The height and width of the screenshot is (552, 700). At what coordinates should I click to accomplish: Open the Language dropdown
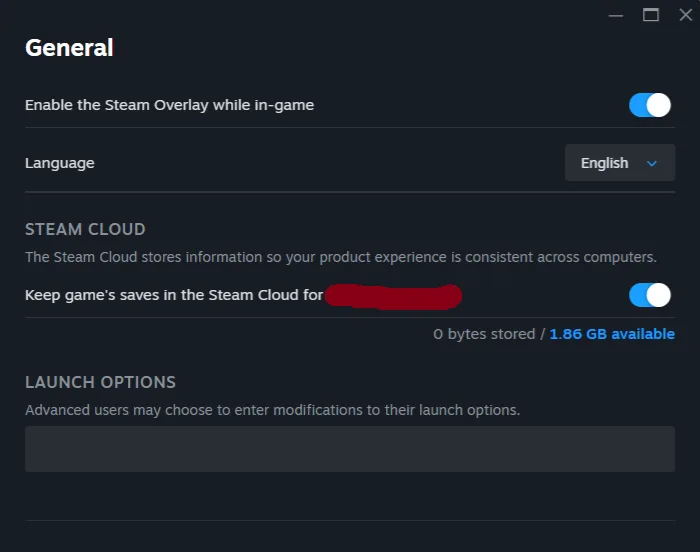coord(620,163)
